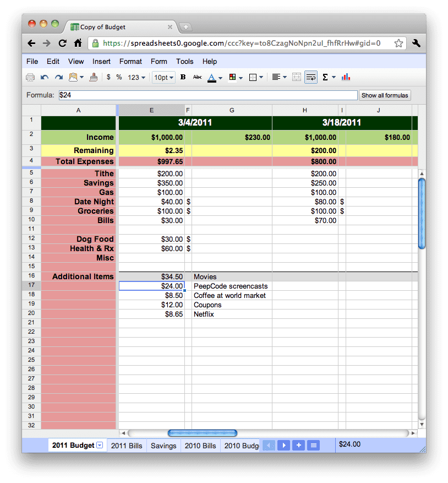Open the Help menu
The width and height of the screenshot is (448, 483).
pos(210,61)
